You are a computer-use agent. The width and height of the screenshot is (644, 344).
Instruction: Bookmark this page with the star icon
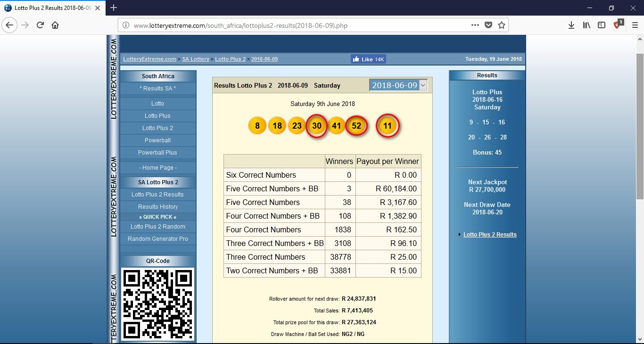coord(501,25)
